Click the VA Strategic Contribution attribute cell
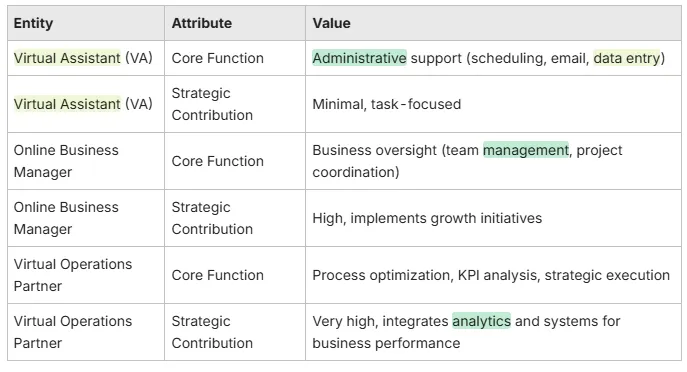Screen dimensions: 687x372 [x=235, y=104]
